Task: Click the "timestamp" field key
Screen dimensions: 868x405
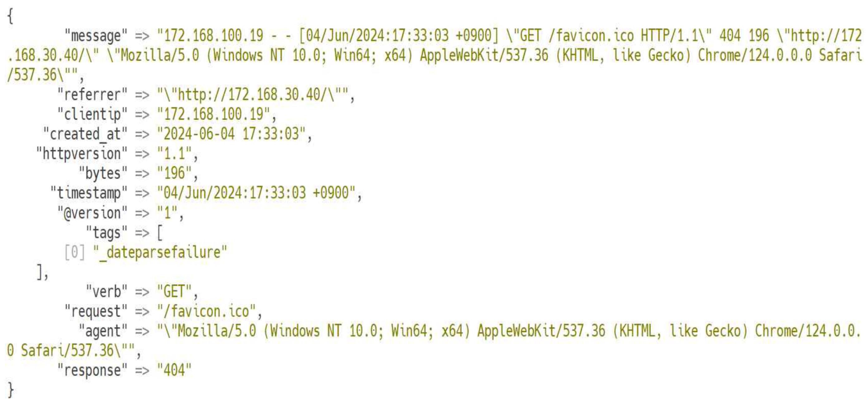Action: coord(89,193)
